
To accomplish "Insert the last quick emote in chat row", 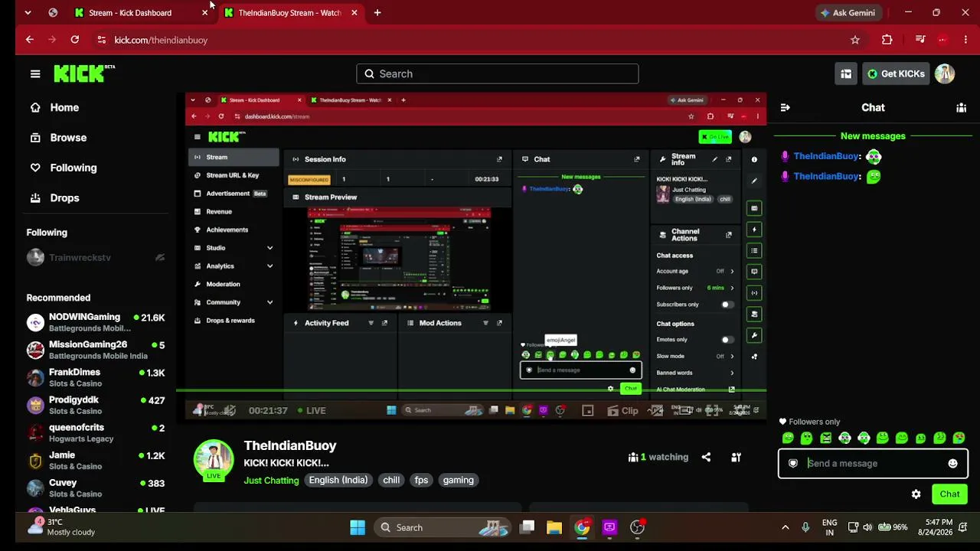I will (x=959, y=438).
